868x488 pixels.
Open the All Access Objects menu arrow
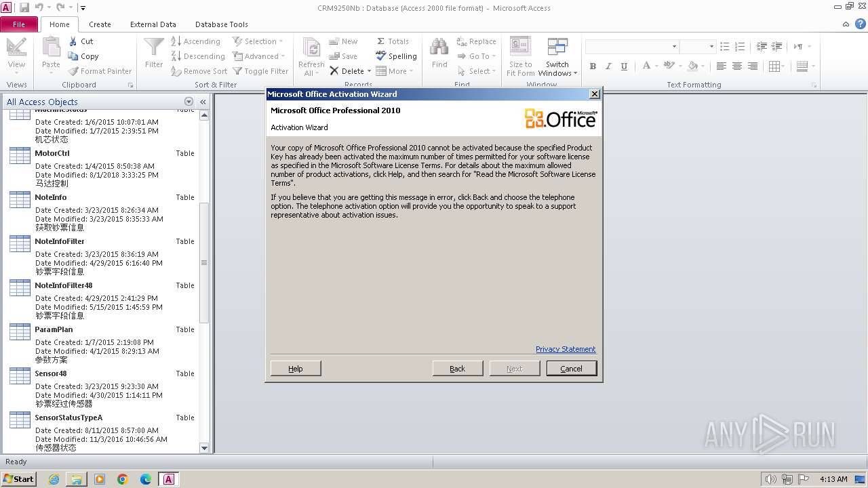coord(189,102)
